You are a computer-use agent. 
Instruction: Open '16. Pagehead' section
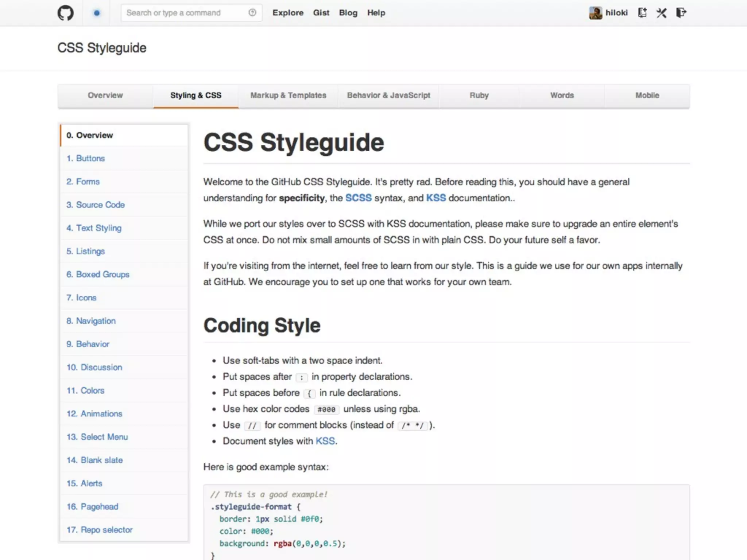click(124, 506)
